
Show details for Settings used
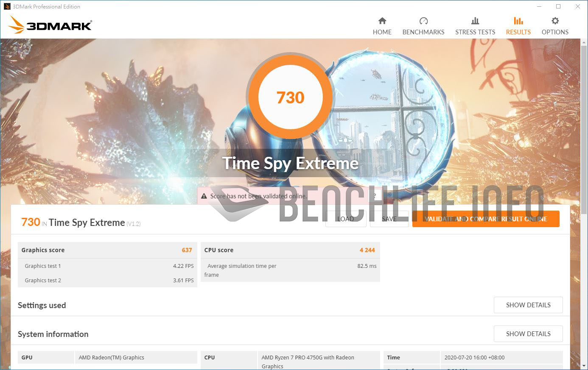point(528,305)
